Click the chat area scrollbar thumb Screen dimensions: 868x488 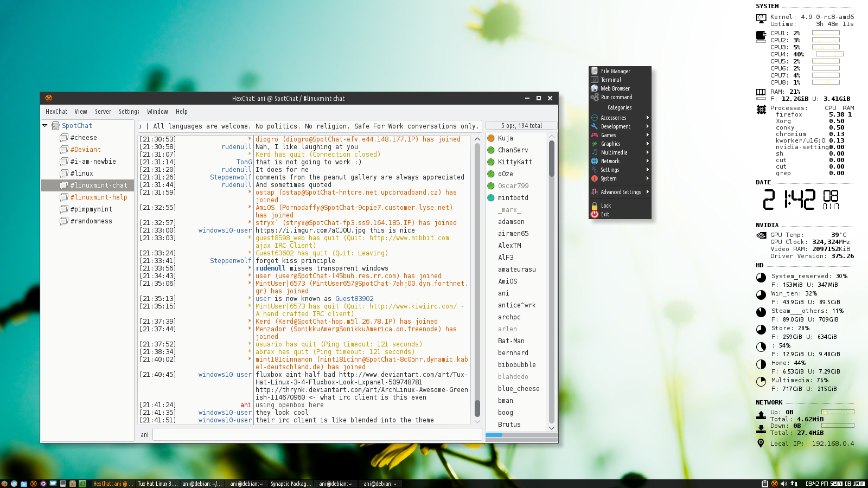pos(477,408)
